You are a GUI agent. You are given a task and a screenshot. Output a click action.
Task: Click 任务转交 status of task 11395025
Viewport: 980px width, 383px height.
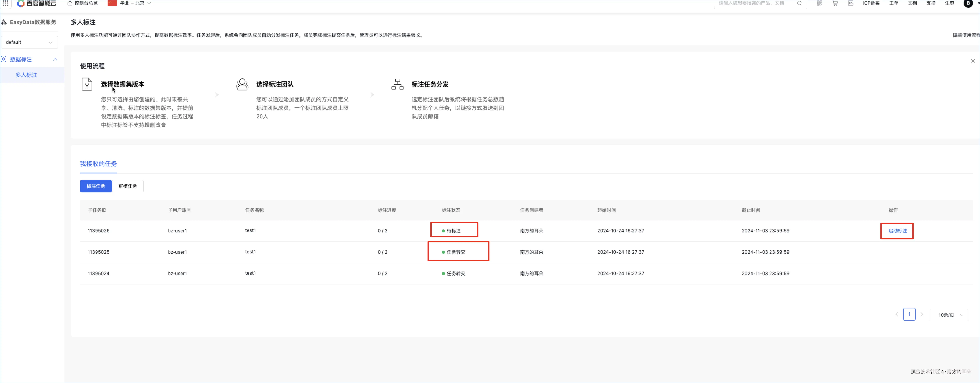tap(454, 252)
